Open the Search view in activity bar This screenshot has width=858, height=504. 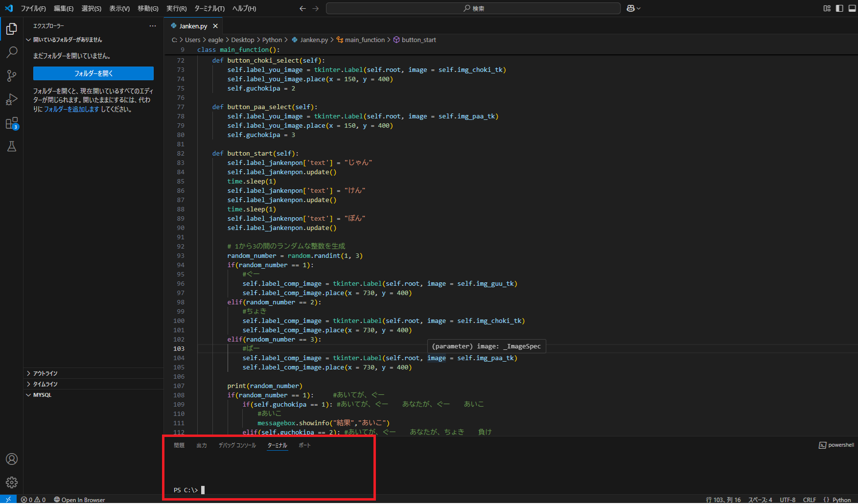[x=12, y=52]
